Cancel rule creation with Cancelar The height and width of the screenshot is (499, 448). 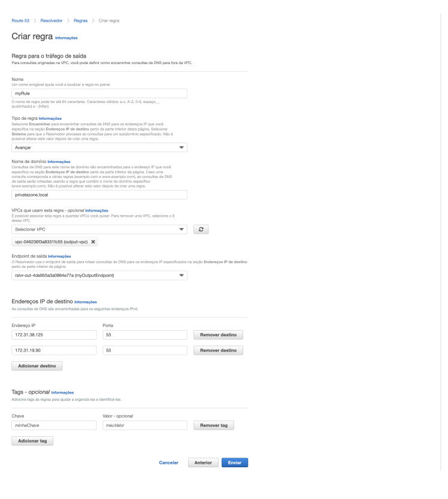[x=169, y=462]
